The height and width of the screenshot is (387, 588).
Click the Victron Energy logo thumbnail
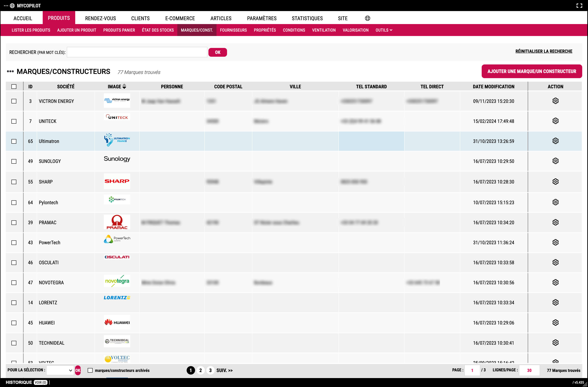point(117,100)
